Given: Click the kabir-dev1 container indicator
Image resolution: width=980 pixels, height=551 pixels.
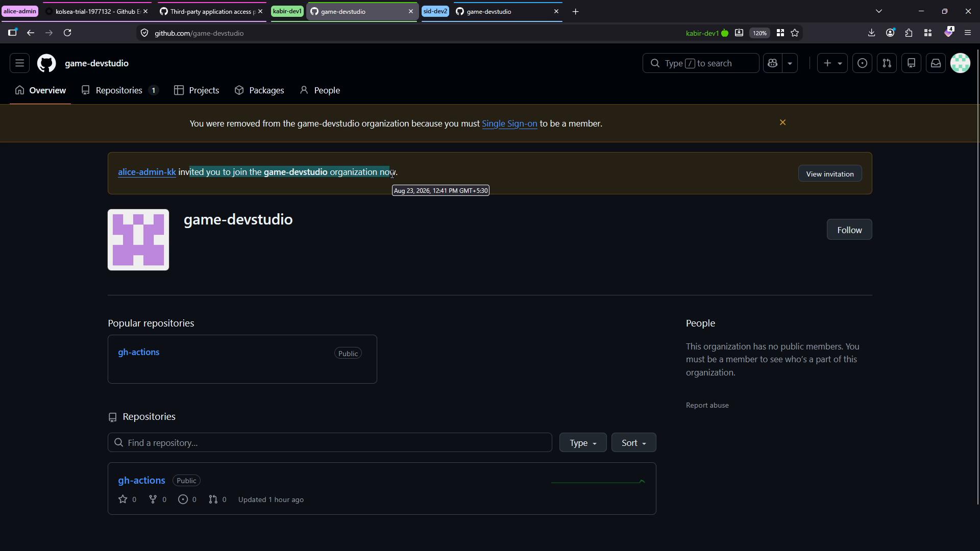Looking at the screenshot, I should [x=707, y=33].
